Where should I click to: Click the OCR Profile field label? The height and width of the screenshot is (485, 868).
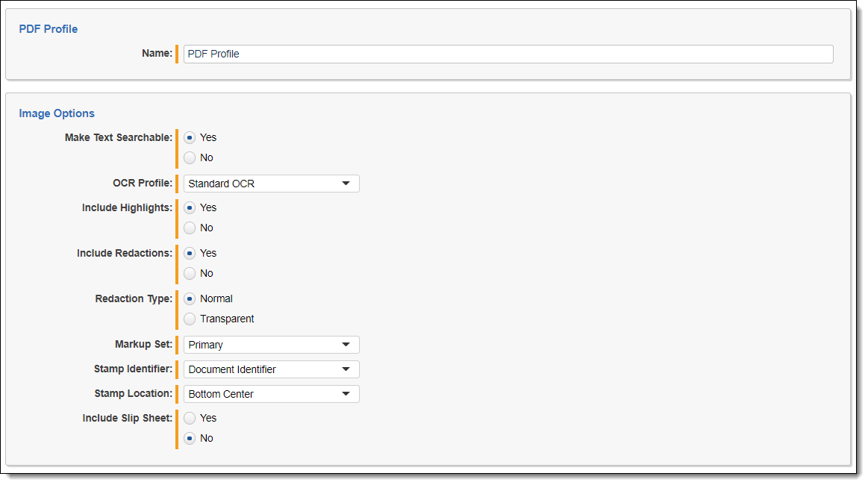142,184
